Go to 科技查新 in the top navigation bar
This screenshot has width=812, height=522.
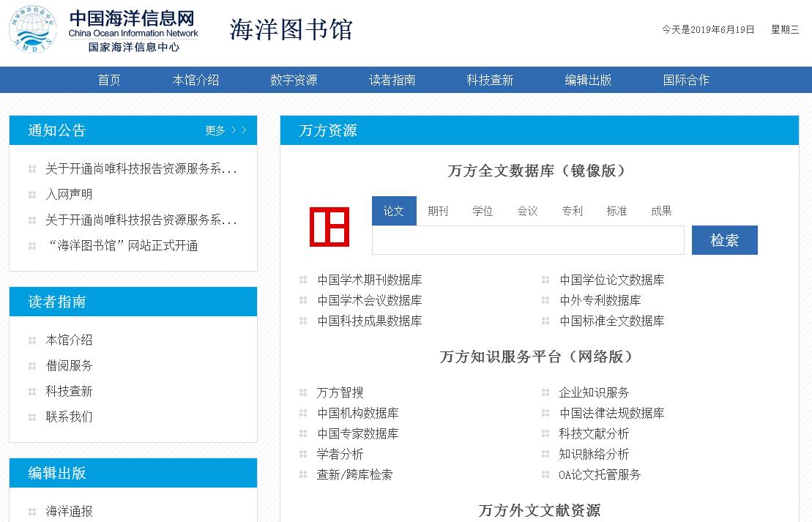(490, 80)
